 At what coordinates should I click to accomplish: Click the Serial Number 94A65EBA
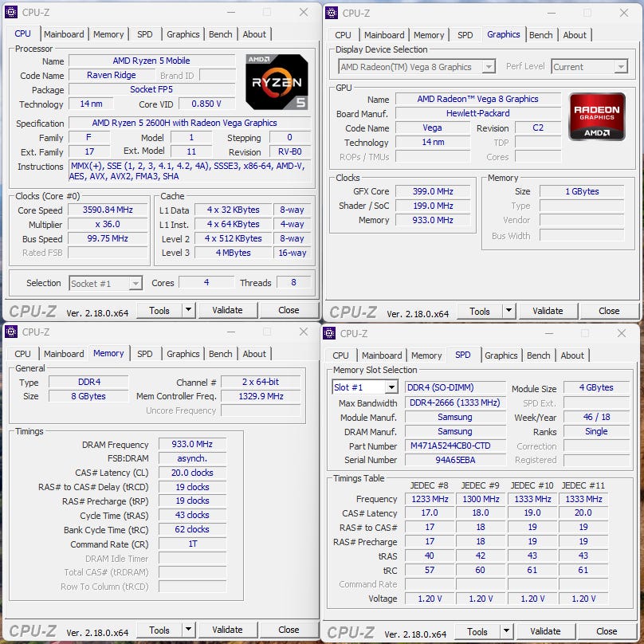(x=455, y=460)
